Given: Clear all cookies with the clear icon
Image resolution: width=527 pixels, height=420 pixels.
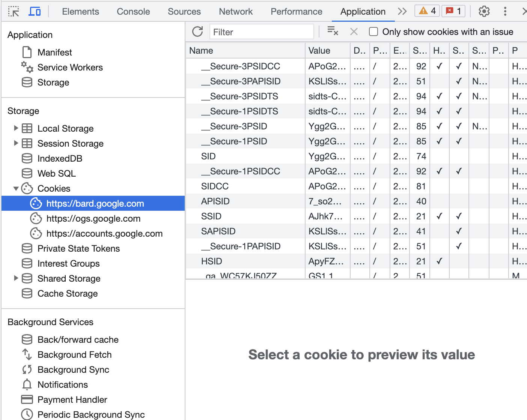Looking at the screenshot, I should click(x=333, y=31).
